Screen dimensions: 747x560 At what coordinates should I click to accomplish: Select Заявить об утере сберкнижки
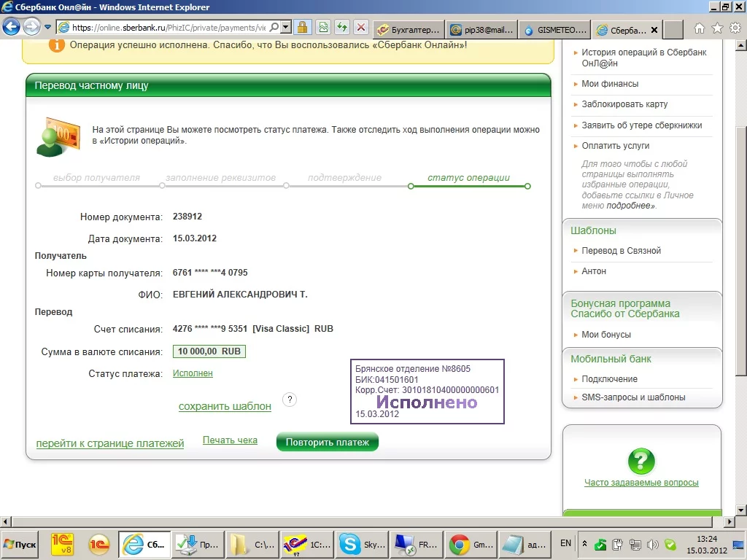642,125
